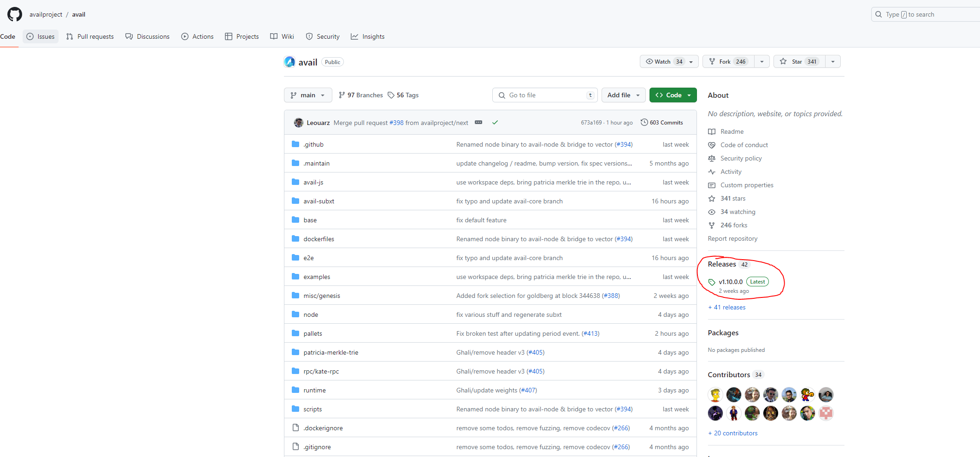The width and height of the screenshot is (980, 457).
Task: Open the + 41 releases link
Action: click(727, 308)
